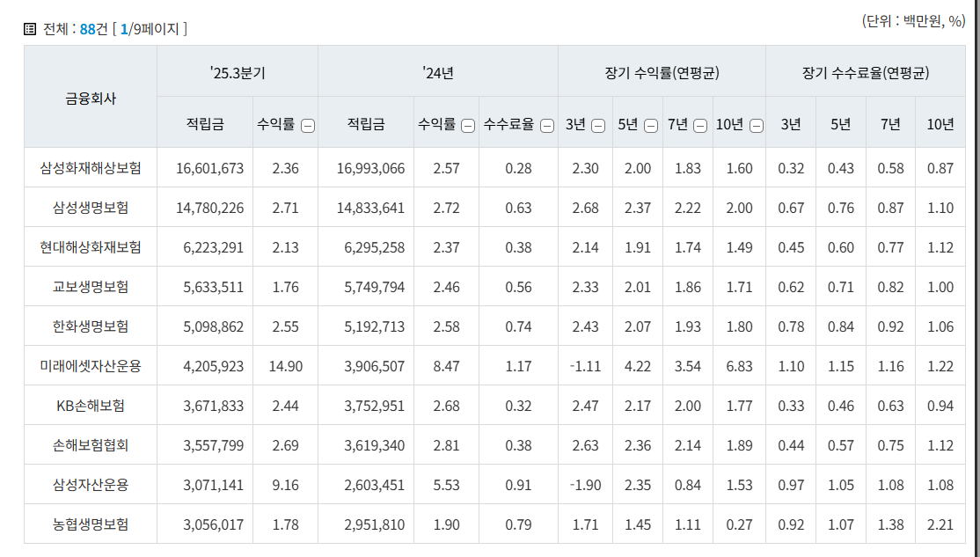Click the 14.90 수익률 cell
This screenshot has width=980, height=557.
point(286,366)
